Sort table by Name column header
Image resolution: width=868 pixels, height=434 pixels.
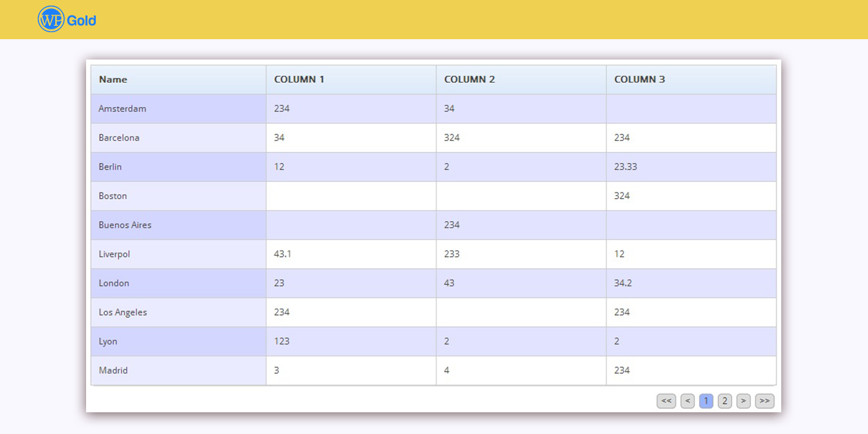(113, 80)
